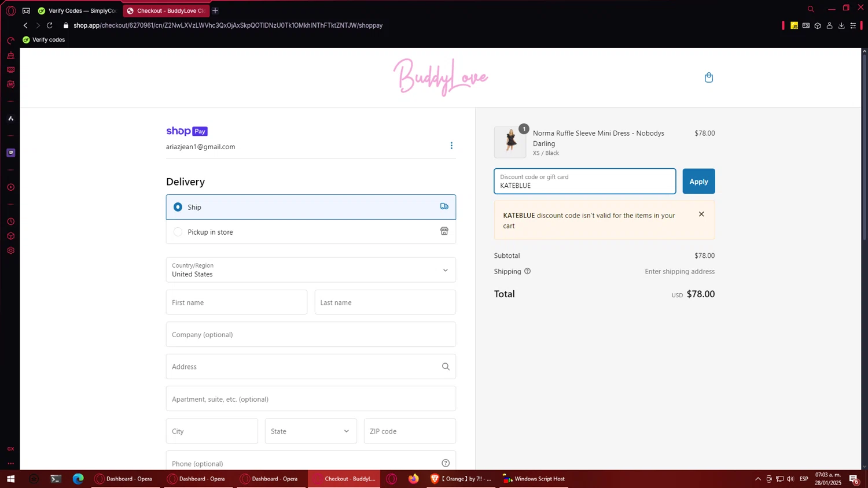Click the Last name field
This screenshot has width=868, height=488.
(x=385, y=302)
